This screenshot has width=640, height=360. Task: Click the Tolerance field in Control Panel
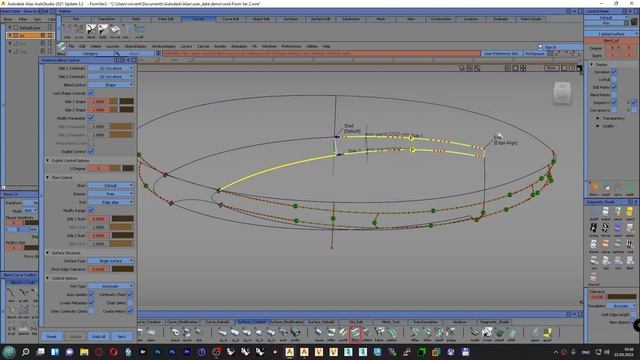click(x=598, y=297)
